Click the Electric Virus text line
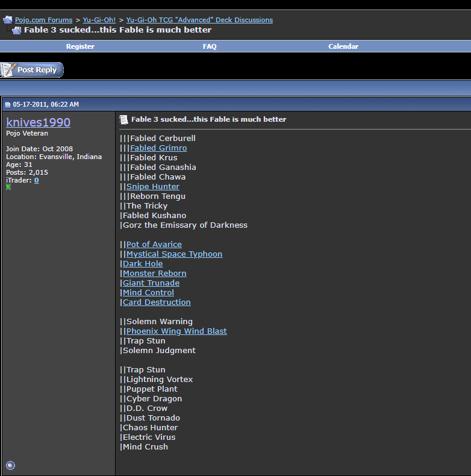Screen dimensions: 471x476 coord(148,437)
